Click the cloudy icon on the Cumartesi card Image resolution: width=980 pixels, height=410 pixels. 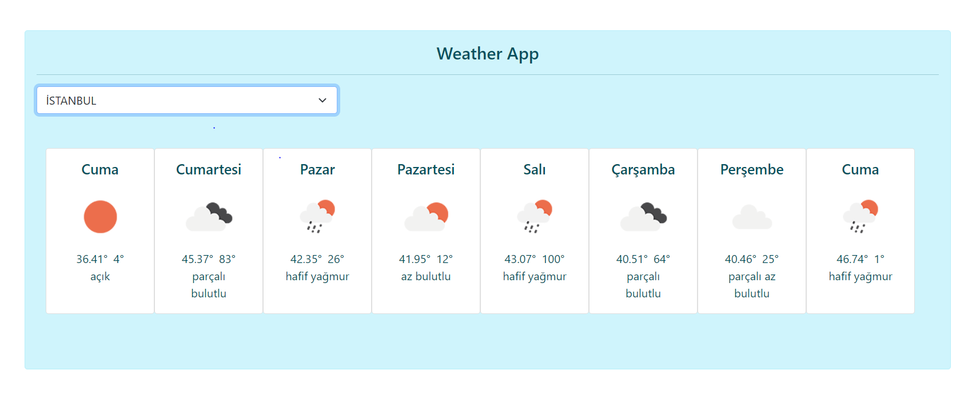tap(209, 217)
